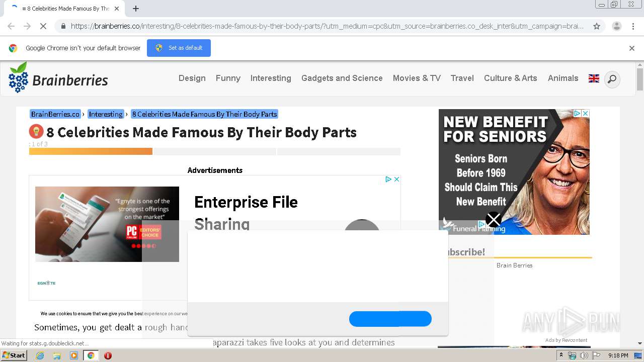The image size is (644, 362).
Task: Go forward to next page
Action: point(27,26)
